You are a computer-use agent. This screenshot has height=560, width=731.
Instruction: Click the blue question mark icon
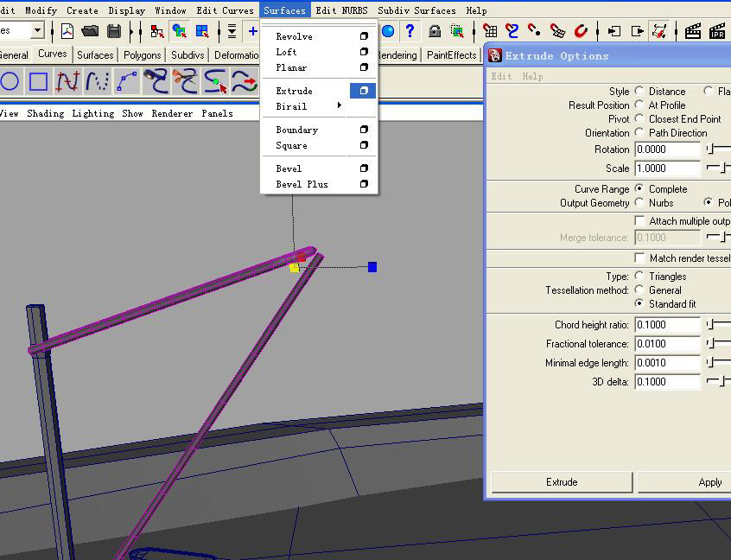(410, 31)
